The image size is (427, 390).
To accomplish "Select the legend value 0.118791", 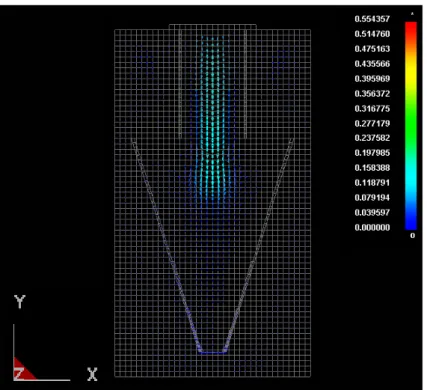I will (x=372, y=183).
